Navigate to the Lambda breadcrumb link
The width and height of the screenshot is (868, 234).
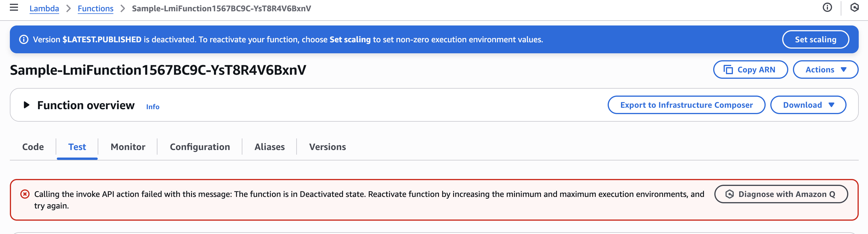click(x=44, y=8)
